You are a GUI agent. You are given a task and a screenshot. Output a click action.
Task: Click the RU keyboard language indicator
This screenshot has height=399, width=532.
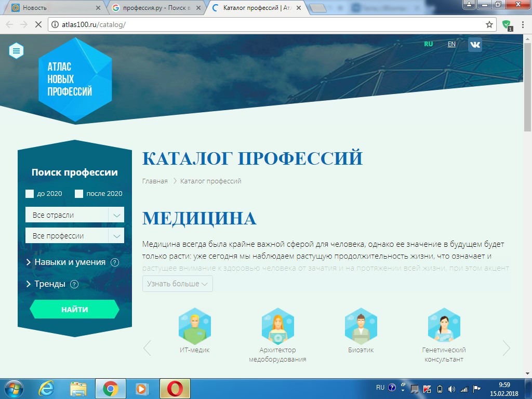point(380,388)
